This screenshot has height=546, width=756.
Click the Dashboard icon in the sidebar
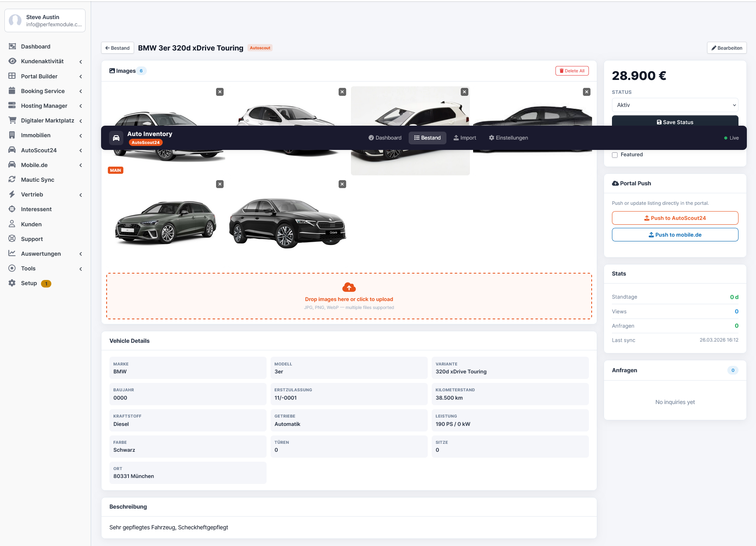coord(12,47)
